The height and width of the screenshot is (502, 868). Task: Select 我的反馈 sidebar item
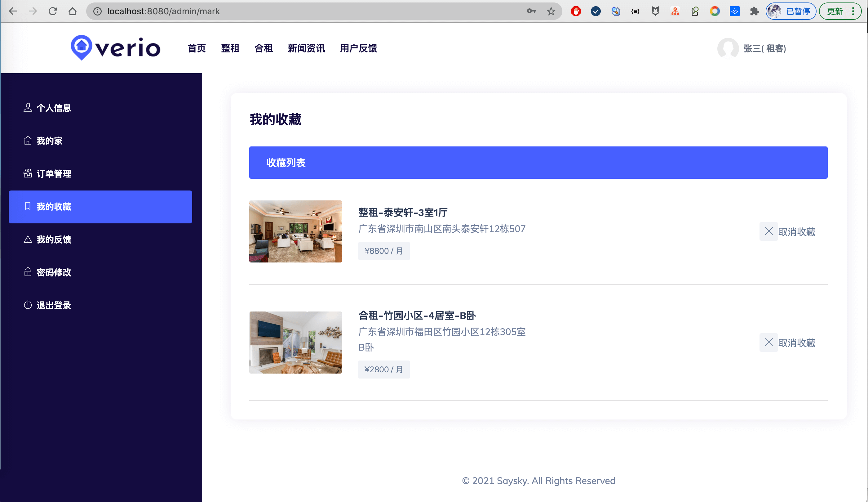[x=54, y=240]
